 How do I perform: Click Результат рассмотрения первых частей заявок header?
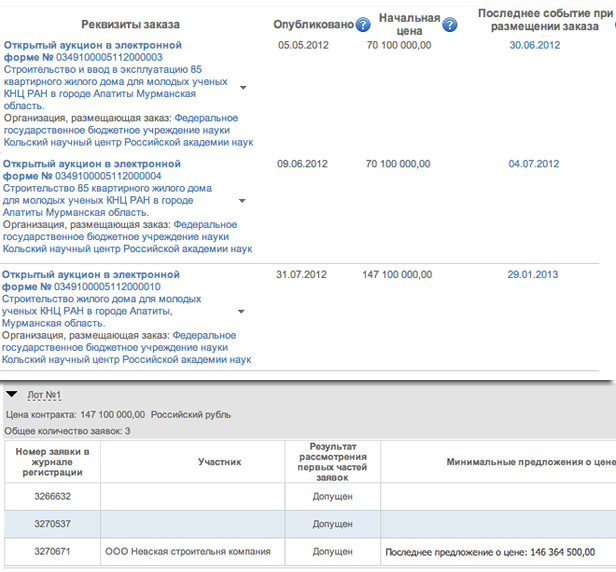click(x=332, y=462)
